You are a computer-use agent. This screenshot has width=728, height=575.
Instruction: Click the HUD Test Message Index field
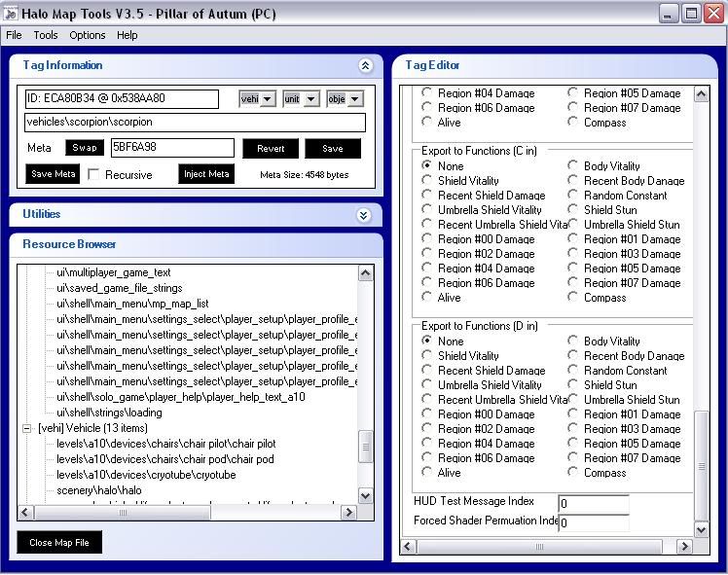(594, 504)
